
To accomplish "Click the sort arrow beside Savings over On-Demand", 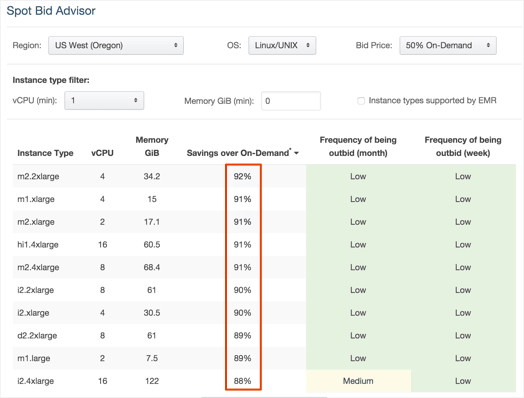I will click(296, 153).
